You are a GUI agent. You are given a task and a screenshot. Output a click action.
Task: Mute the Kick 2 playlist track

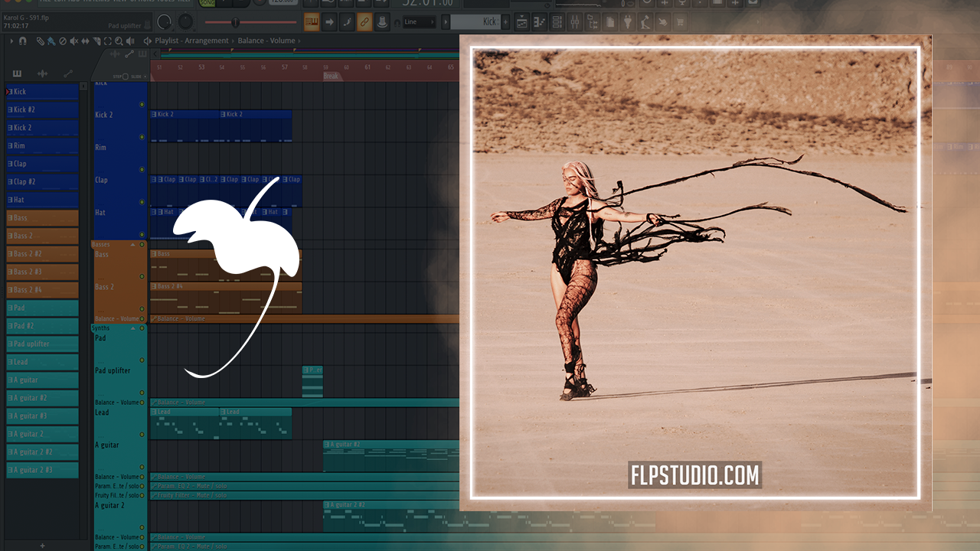(x=142, y=137)
